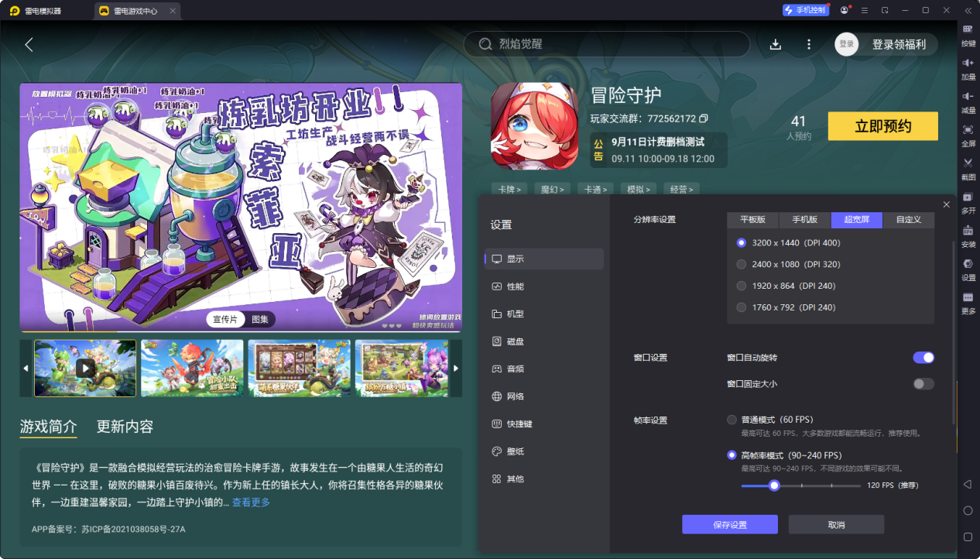Switch to 超宽屏 resolution tab
The image size is (980, 559).
pyautogui.click(x=857, y=220)
